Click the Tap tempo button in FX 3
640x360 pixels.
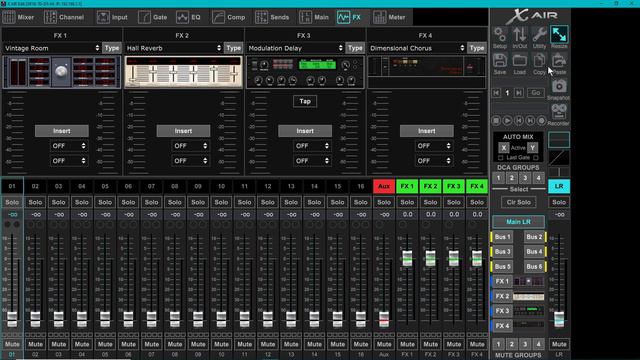click(x=305, y=101)
